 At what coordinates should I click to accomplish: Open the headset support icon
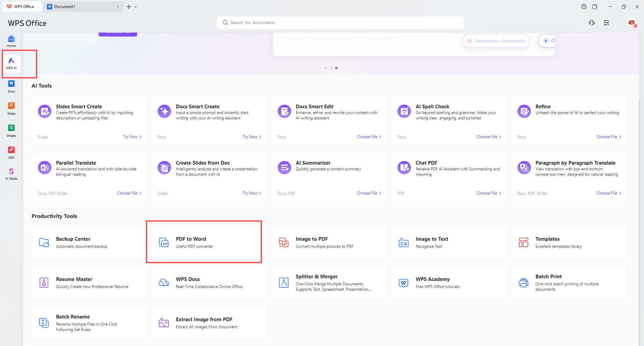[592, 23]
